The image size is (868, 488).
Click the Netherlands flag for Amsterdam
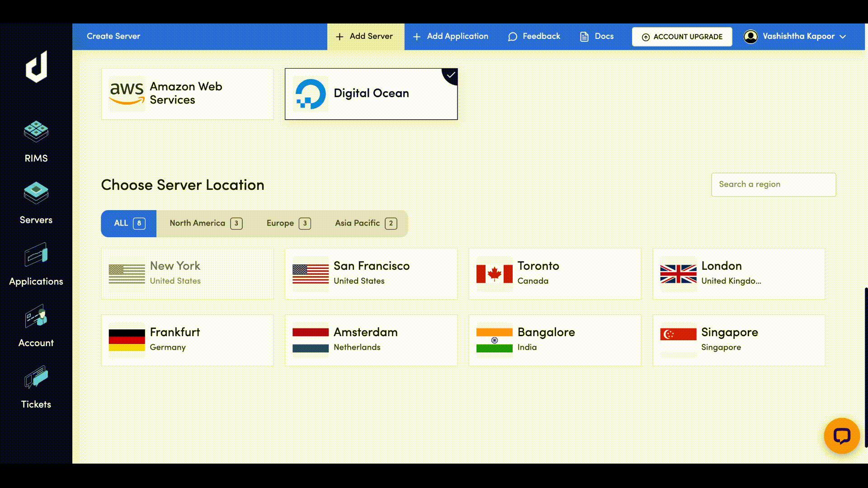(311, 340)
